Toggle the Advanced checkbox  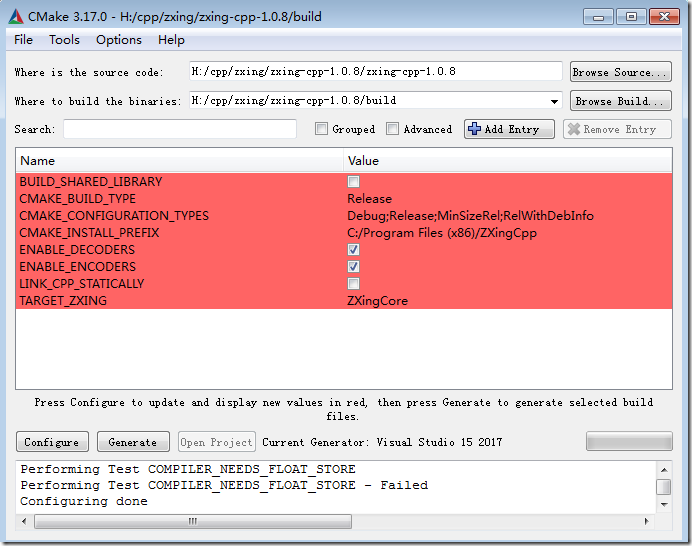tap(392, 129)
